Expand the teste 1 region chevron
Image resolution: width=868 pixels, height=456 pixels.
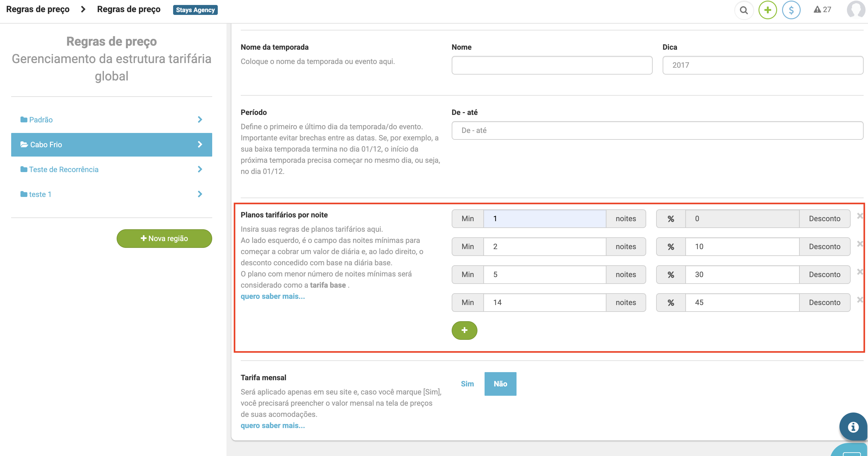pyautogui.click(x=199, y=194)
